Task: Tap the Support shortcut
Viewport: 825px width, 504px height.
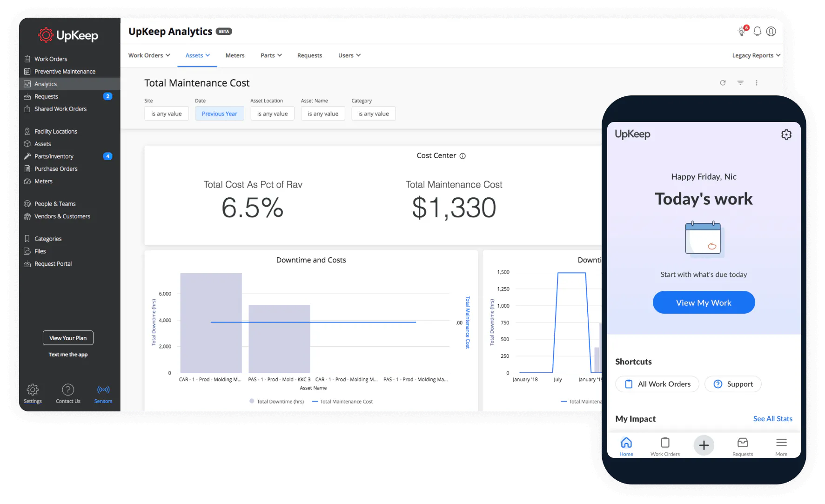Action: click(x=733, y=384)
